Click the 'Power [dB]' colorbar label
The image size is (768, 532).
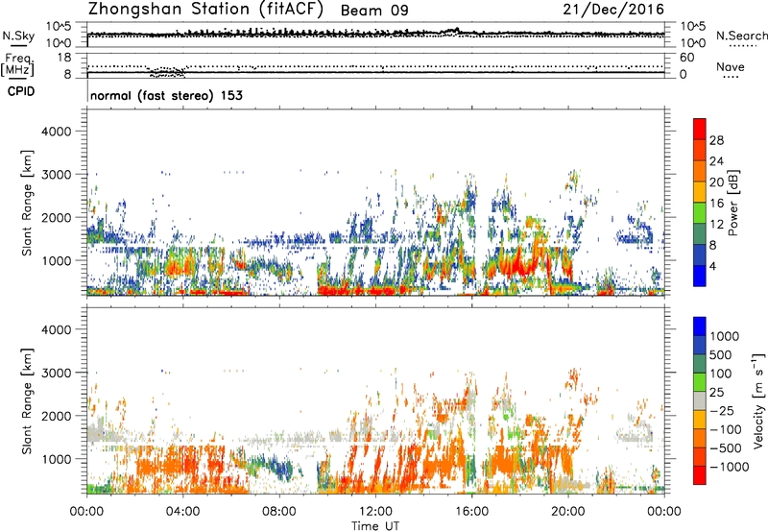tap(732, 203)
